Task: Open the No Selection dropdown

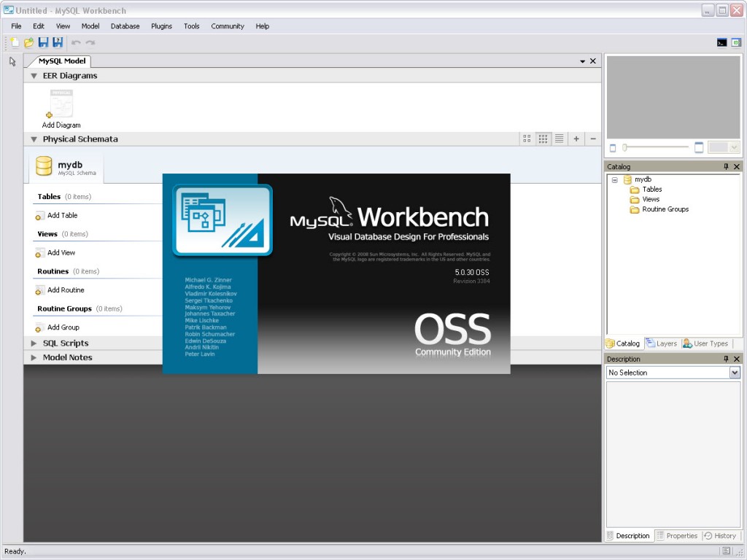Action: (735, 373)
